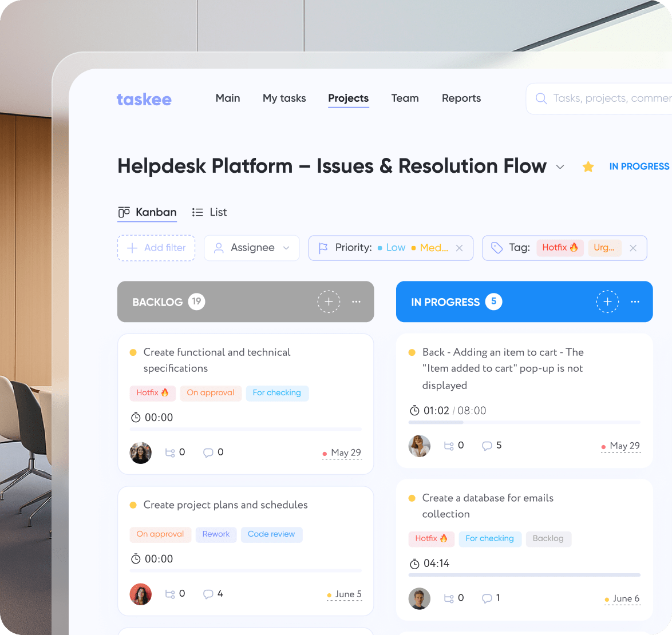This screenshot has height=635, width=672.
Task: Switch to the List view tab
Action: [209, 212]
